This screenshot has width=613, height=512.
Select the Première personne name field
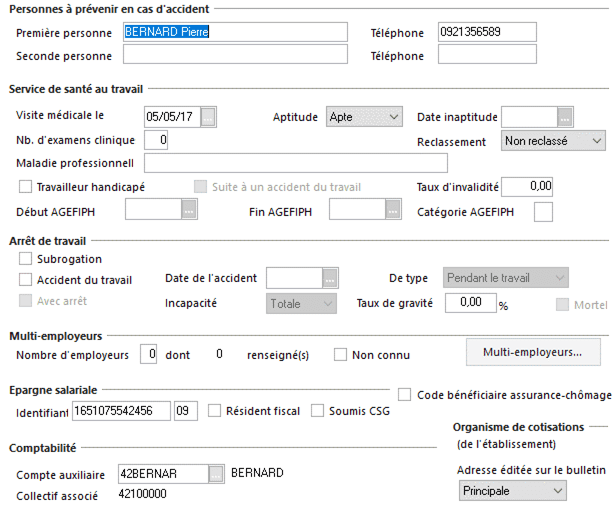pyautogui.click(x=235, y=32)
